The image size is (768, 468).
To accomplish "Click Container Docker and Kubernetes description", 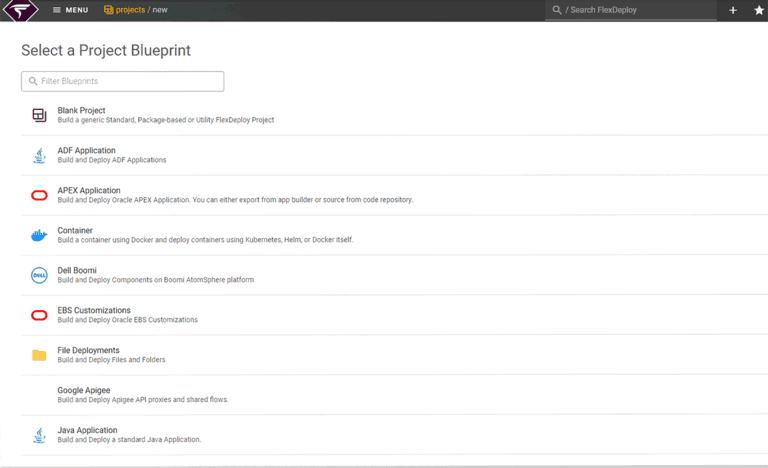I will (x=205, y=240).
